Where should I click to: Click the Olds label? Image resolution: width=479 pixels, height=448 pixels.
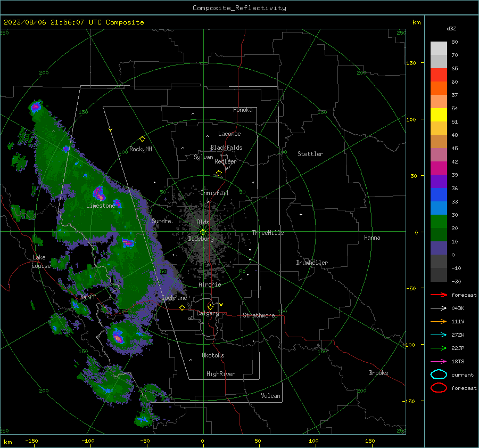point(203,222)
